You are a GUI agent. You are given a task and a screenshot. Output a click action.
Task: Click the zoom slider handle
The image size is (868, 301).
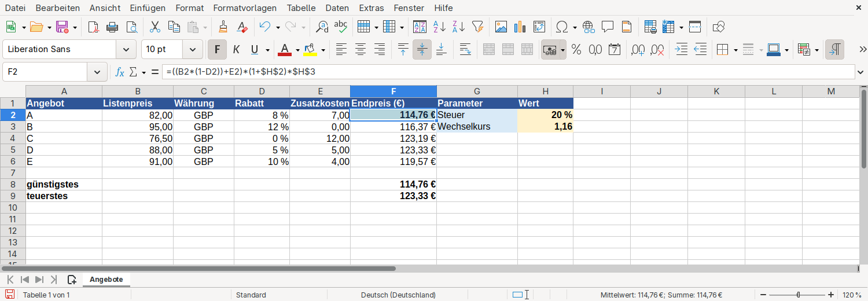coord(798,295)
